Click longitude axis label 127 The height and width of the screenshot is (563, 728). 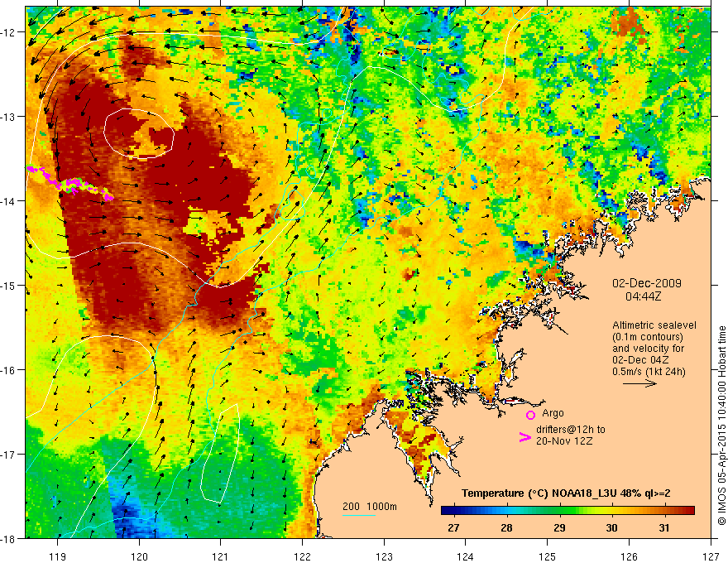[x=711, y=556]
